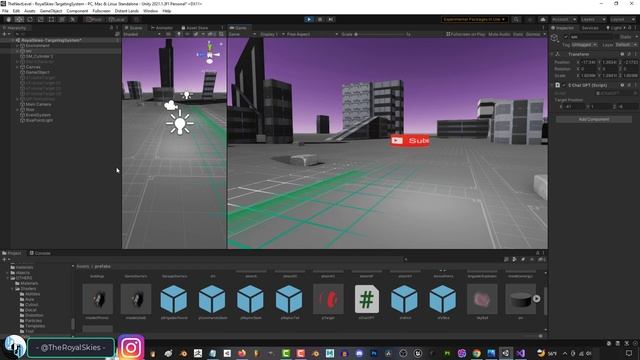Image resolution: width=640 pixels, height=360 pixels.
Task: Toggle the Pivot handle position button
Action: pos(94,19)
